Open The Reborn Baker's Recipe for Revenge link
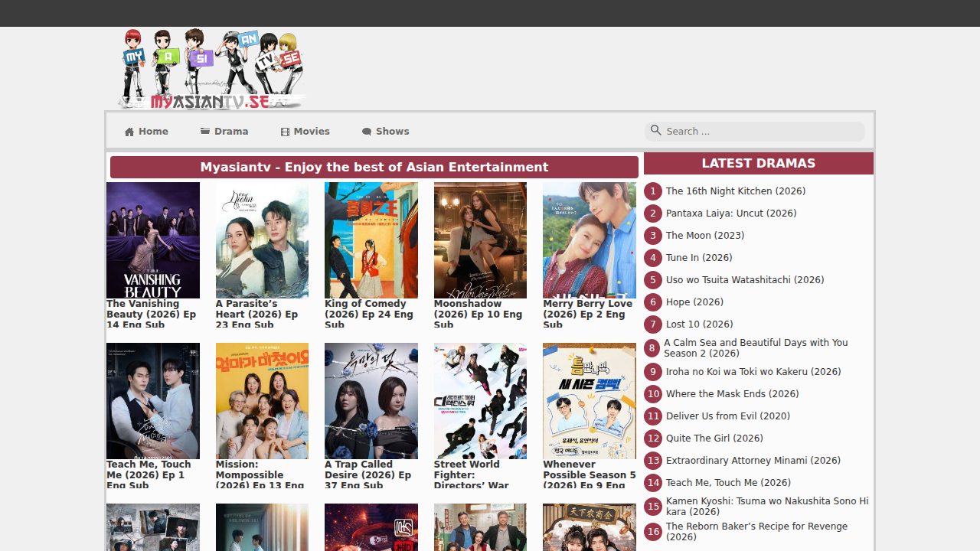 click(x=756, y=532)
